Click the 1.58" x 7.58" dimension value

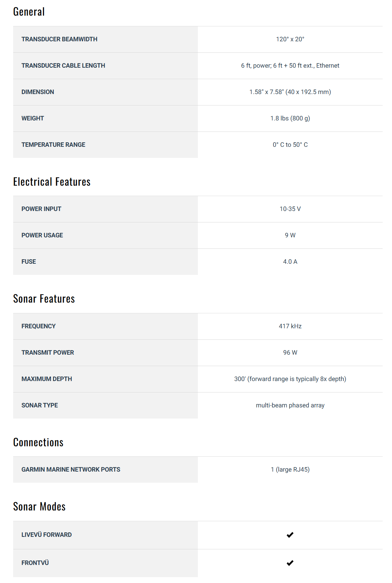[x=290, y=92]
